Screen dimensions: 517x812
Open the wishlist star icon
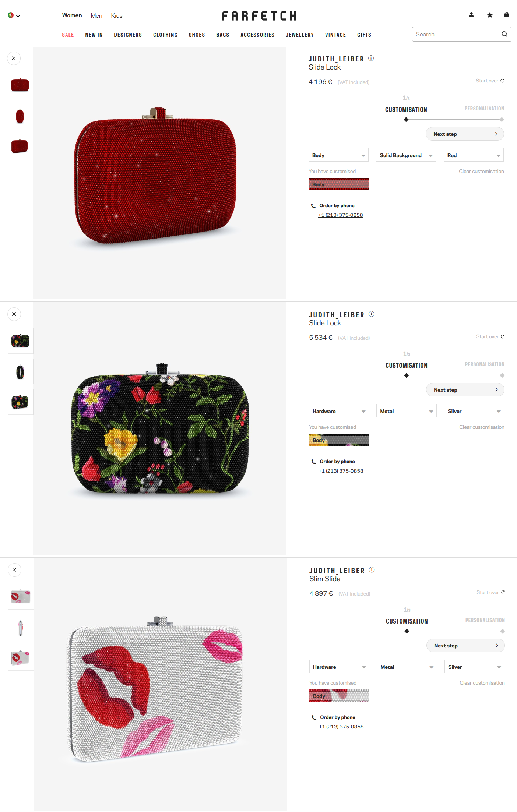point(490,15)
